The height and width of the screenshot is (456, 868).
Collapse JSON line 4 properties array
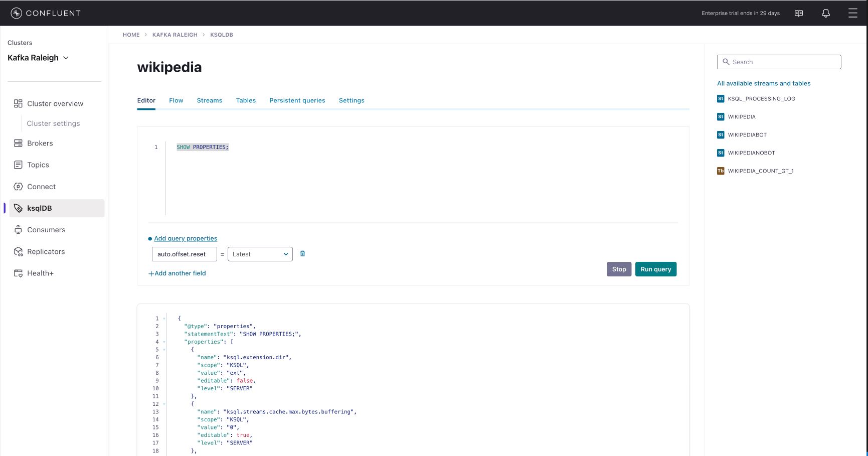point(164,342)
